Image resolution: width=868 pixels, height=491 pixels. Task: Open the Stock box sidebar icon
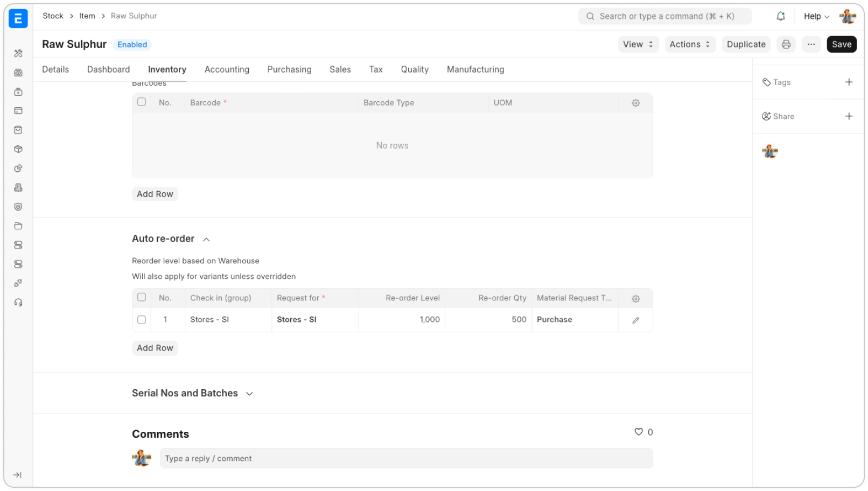[x=18, y=149]
